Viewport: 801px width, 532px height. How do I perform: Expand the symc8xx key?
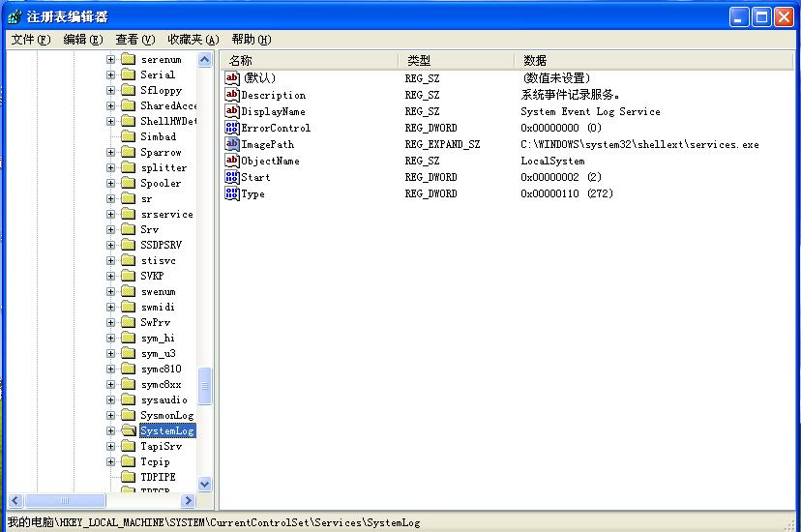point(110,384)
